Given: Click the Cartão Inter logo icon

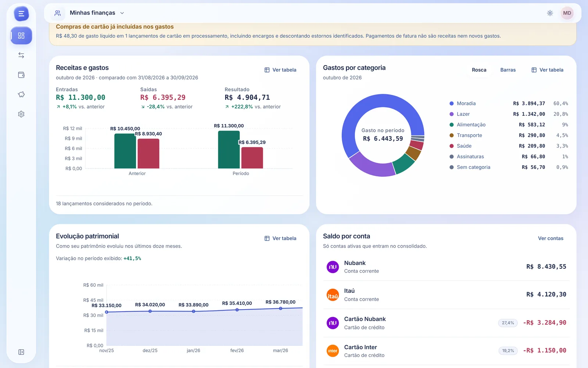Looking at the screenshot, I should [x=333, y=351].
